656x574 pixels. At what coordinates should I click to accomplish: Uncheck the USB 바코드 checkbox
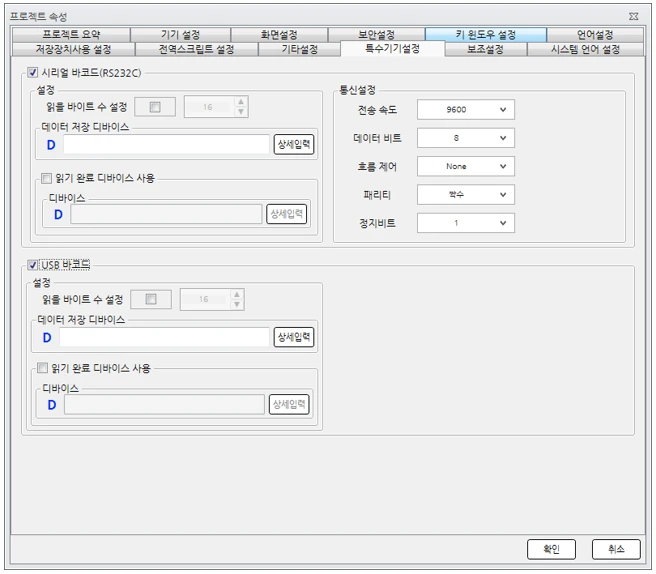(x=33, y=265)
